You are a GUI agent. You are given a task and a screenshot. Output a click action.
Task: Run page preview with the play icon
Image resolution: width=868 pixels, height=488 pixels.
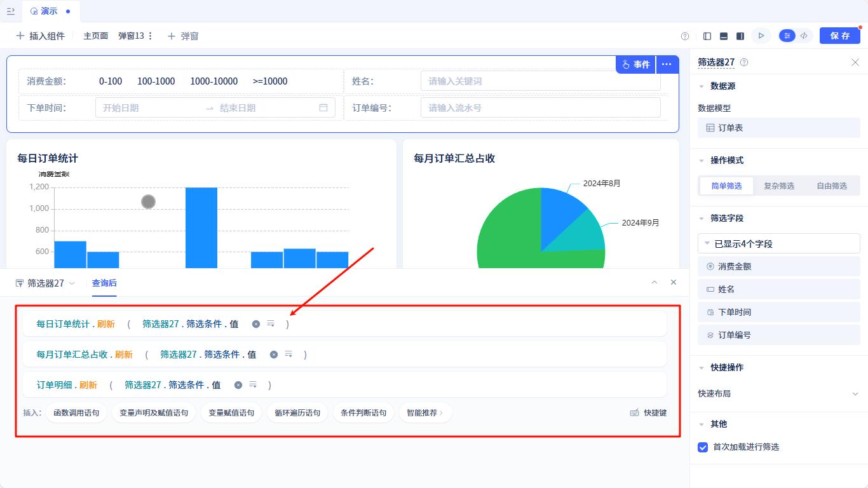(x=761, y=36)
